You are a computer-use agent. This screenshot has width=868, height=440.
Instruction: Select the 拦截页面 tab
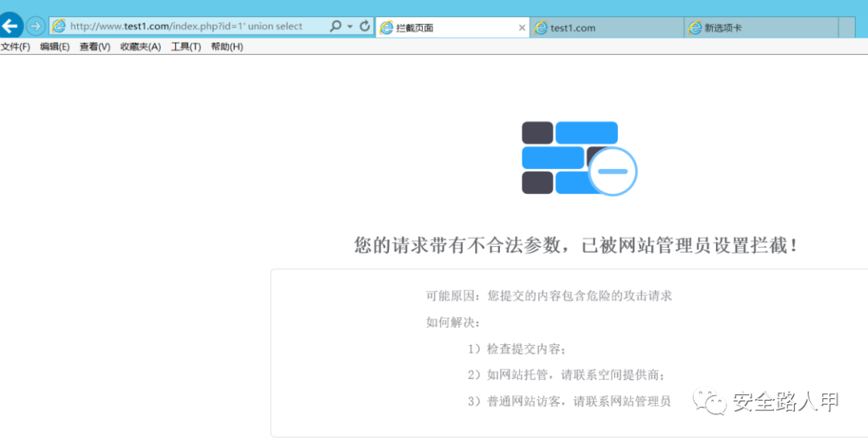tap(452, 27)
